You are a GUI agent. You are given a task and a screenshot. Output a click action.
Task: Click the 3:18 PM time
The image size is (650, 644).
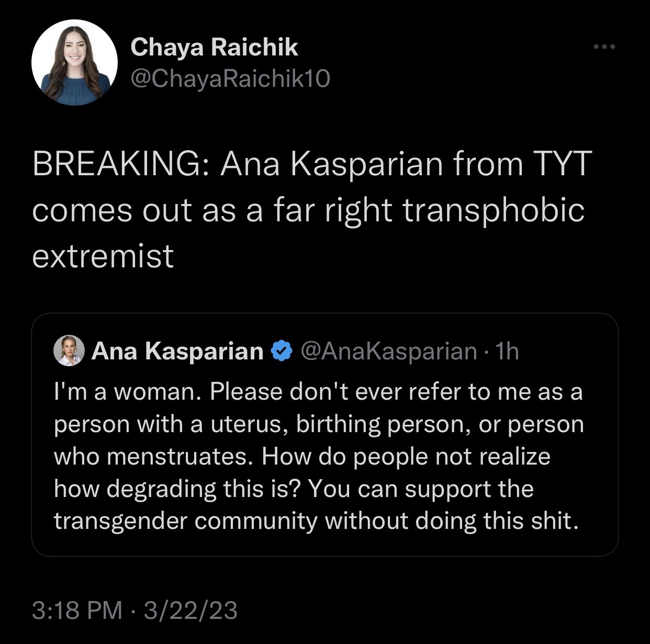click(77, 611)
